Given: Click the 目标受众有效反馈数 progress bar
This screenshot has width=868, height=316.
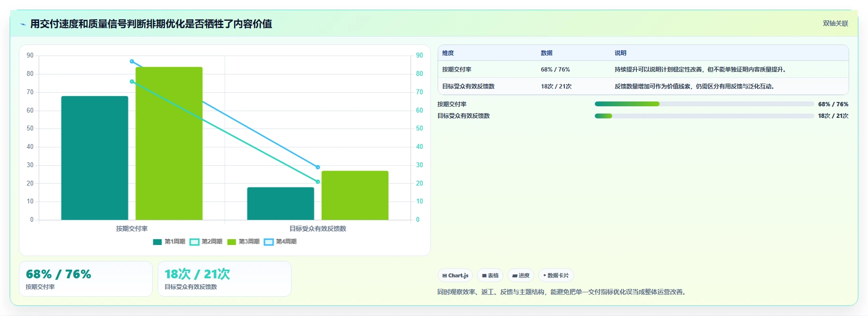Looking at the screenshot, I should click(x=704, y=116).
